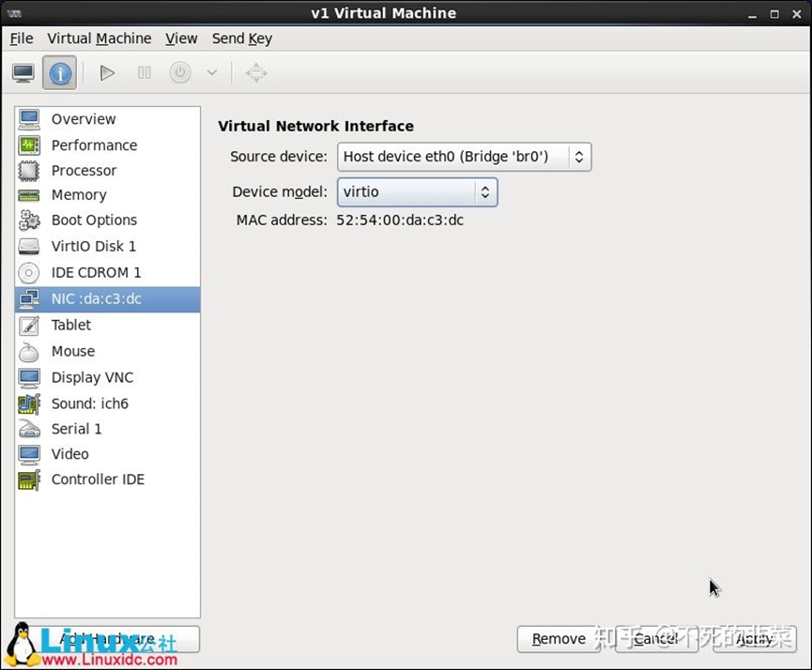Open the View menu

point(181,38)
